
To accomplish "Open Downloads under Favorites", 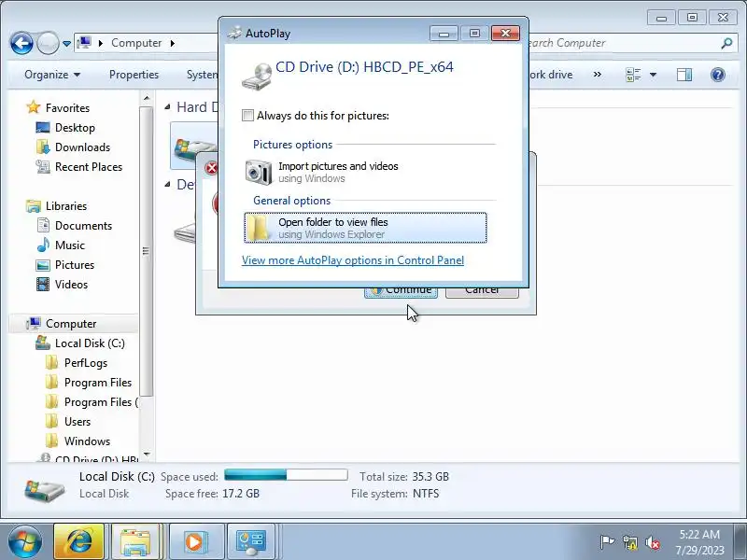I will coord(82,147).
